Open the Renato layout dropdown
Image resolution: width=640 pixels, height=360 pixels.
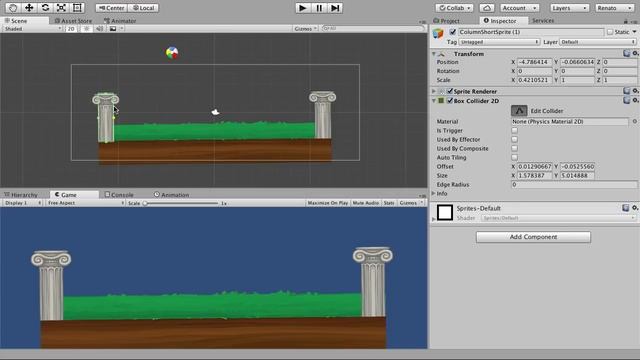click(614, 8)
